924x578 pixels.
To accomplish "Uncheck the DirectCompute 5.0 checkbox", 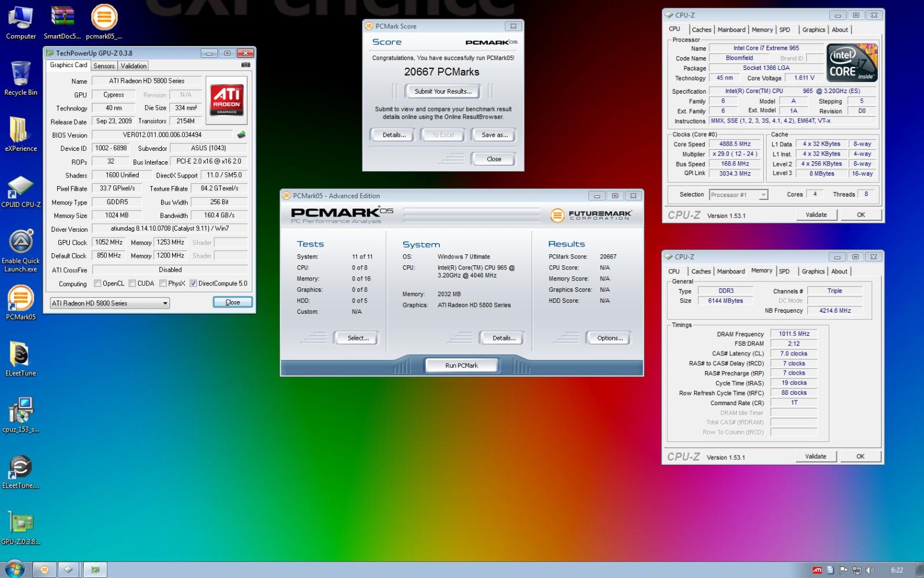I will (x=193, y=283).
